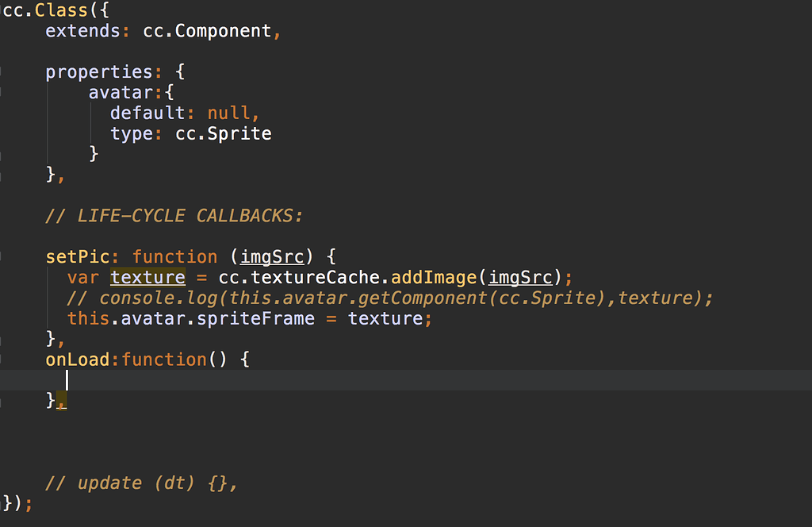This screenshot has height=527, width=812.
Task: Click the 'null' default value
Action: pos(228,113)
